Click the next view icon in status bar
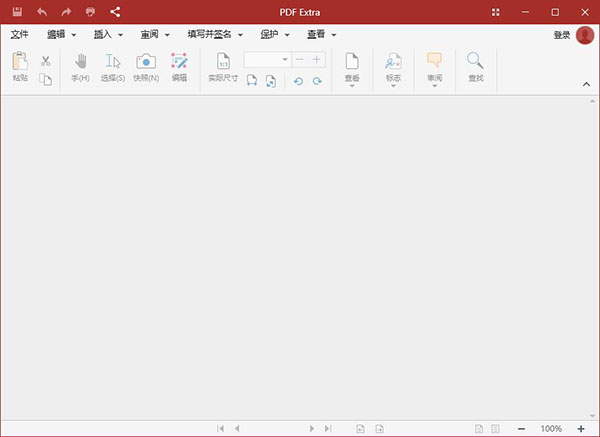The width and height of the screenshot is (600, 437). coord(379,429)
